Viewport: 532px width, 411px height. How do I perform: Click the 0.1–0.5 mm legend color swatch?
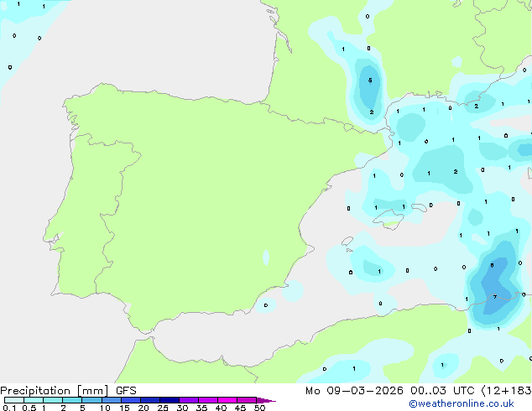(14, 400)
